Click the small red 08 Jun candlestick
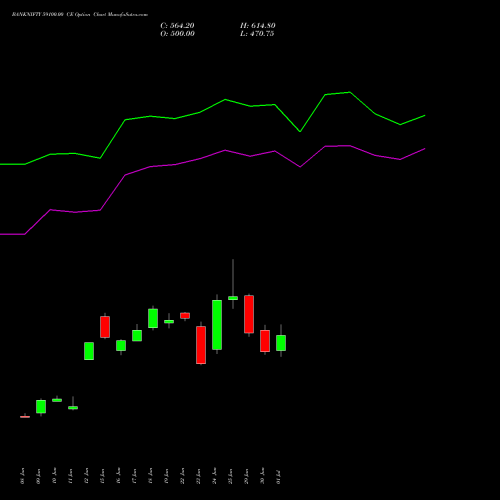This screenshot has height=500, width=500. 25,416
